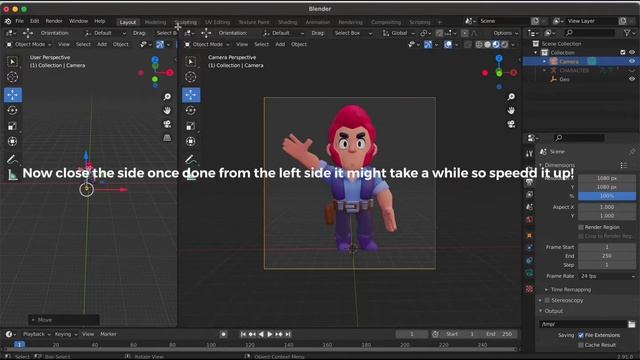
Task: Select the Transform tool in the Camera Perspective viewport
Action: tap(191, 142)
